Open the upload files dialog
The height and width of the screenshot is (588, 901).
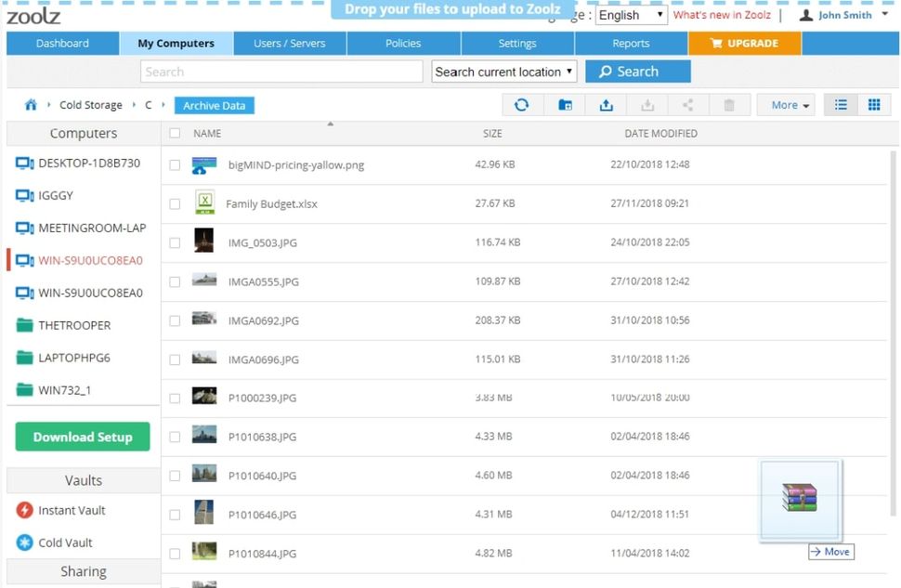[607, 104]
